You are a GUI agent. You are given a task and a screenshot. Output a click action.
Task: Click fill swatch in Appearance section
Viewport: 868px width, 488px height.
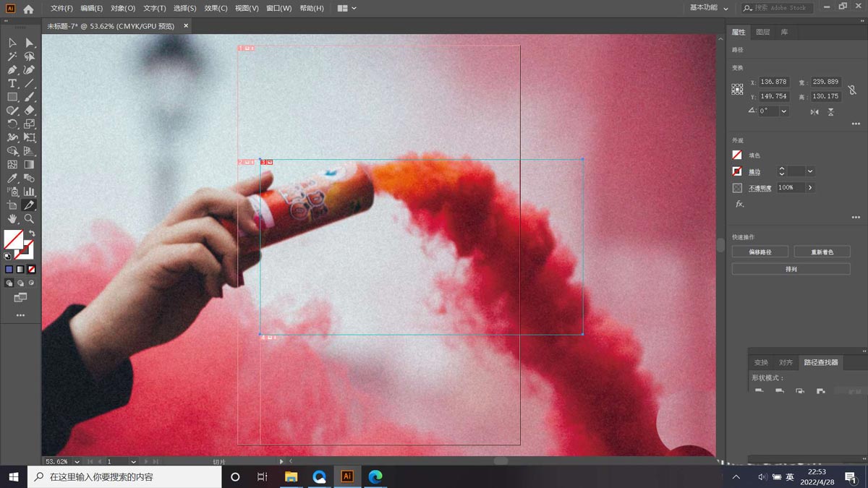pyautogui.click(x=737, y=155)
